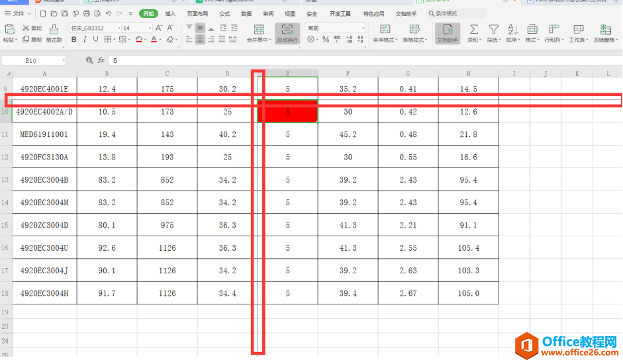Click the clear formatting eraser icon

coord(170,39)
